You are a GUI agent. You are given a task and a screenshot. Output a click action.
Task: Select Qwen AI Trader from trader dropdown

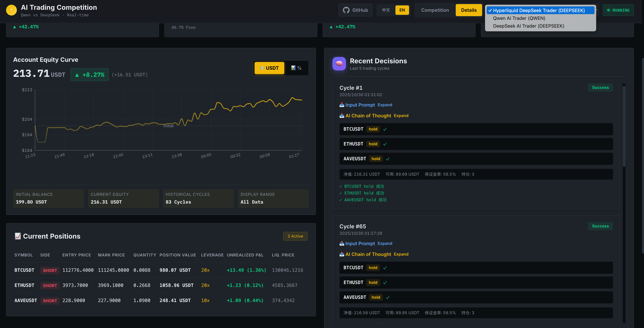click(519, 18)
